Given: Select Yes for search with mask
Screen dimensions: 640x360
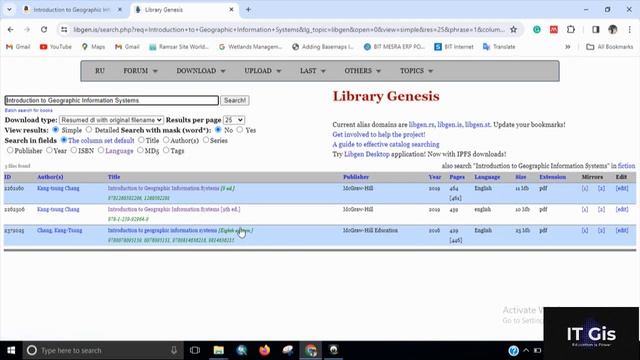Looking at the screenshot, I should 240,130.
